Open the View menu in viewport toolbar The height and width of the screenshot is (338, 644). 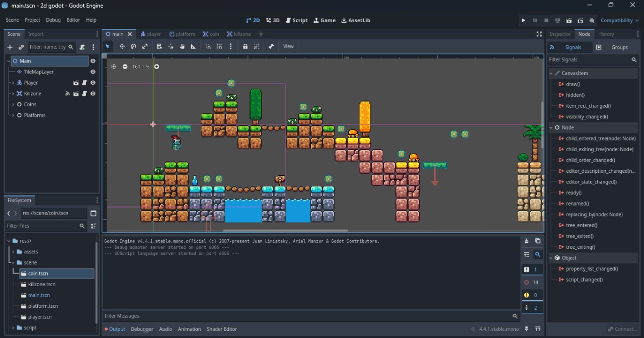[288, 46]
